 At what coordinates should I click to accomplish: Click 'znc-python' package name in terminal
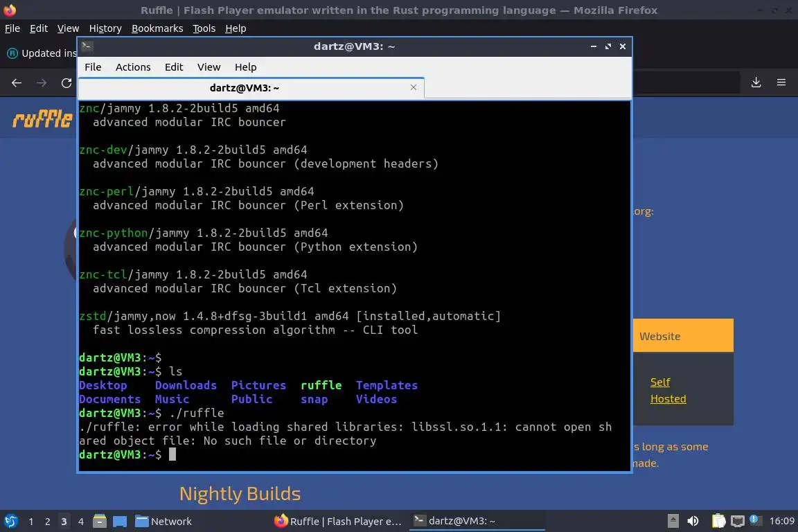coord(114,233)
